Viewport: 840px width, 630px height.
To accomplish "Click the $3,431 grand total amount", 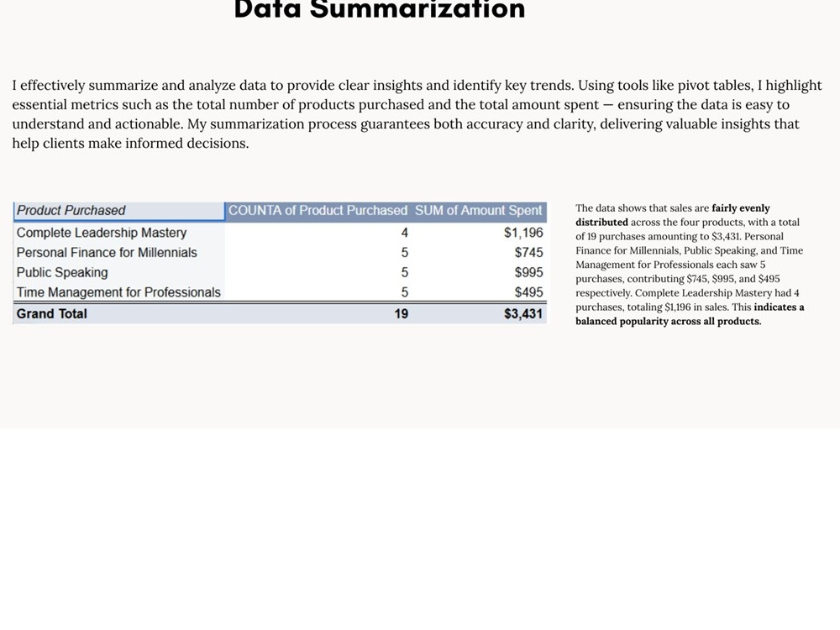I will (523, 313).
